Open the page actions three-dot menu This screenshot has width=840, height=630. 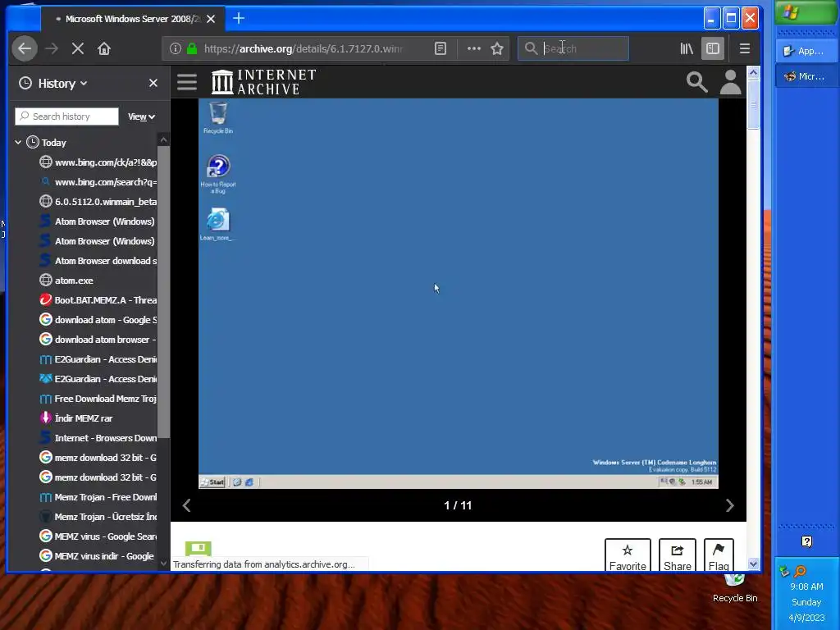pos(473,48)
